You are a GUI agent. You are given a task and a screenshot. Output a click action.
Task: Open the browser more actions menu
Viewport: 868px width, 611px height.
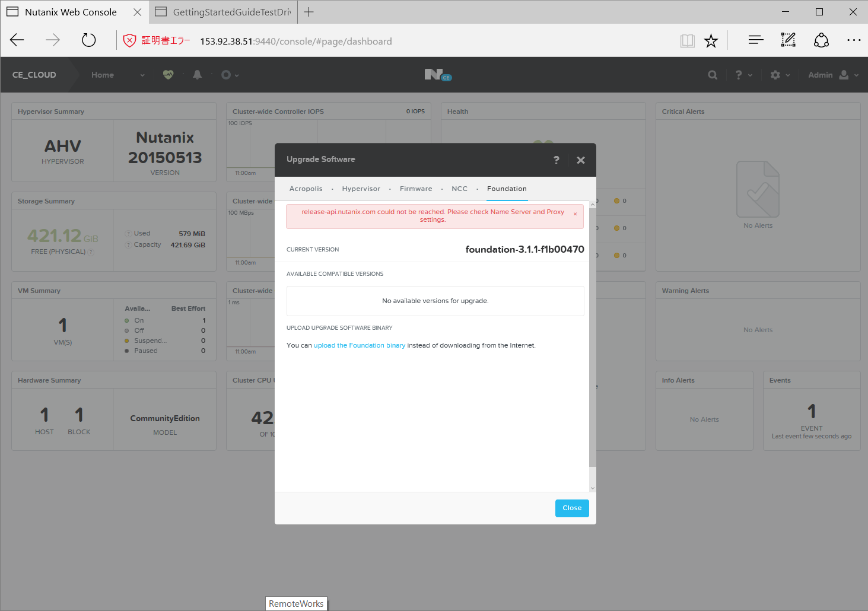pos(854,40)
